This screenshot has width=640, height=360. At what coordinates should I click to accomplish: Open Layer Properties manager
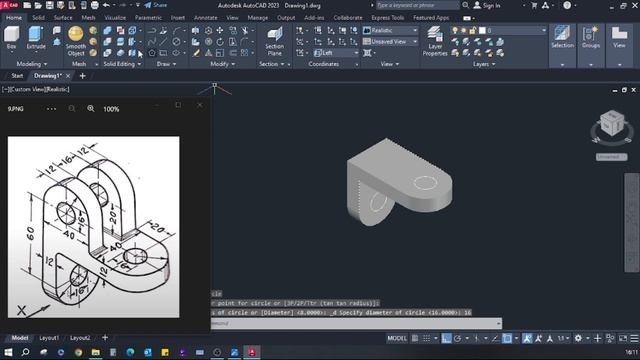point(435,41)
